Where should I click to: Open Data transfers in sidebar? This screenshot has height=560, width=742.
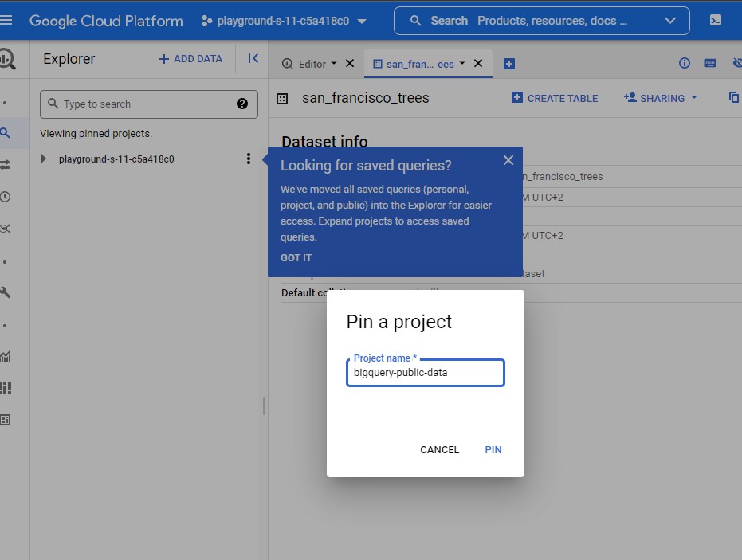click(6, 165)
